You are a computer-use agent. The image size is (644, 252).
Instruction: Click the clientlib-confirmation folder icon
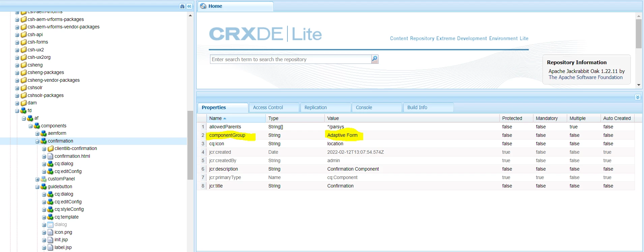click(x=51, y=148)
